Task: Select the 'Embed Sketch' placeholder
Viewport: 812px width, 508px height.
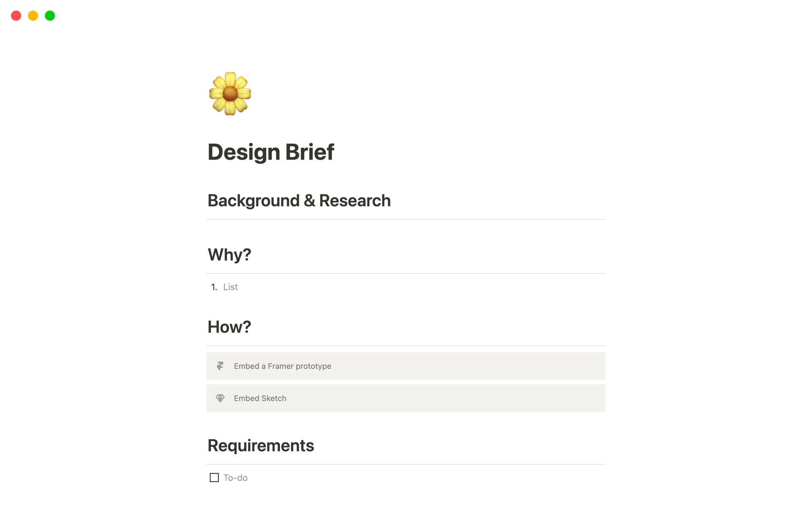Action: click(261, 398)
